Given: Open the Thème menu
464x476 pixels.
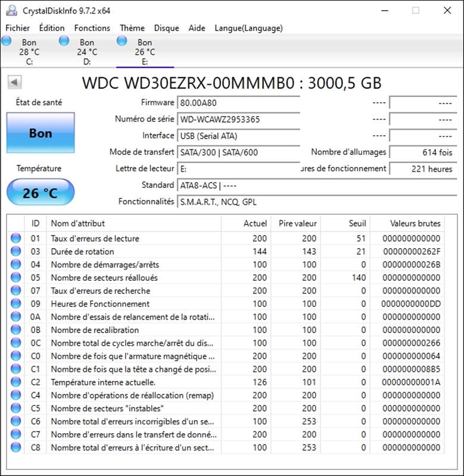Looking at the screenshot, I should [x=132, y=28].
